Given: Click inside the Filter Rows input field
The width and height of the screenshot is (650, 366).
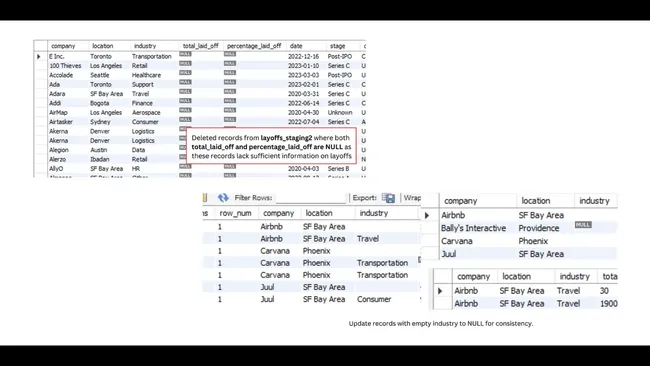Looking at the screenshot, I should coord(310,198).
